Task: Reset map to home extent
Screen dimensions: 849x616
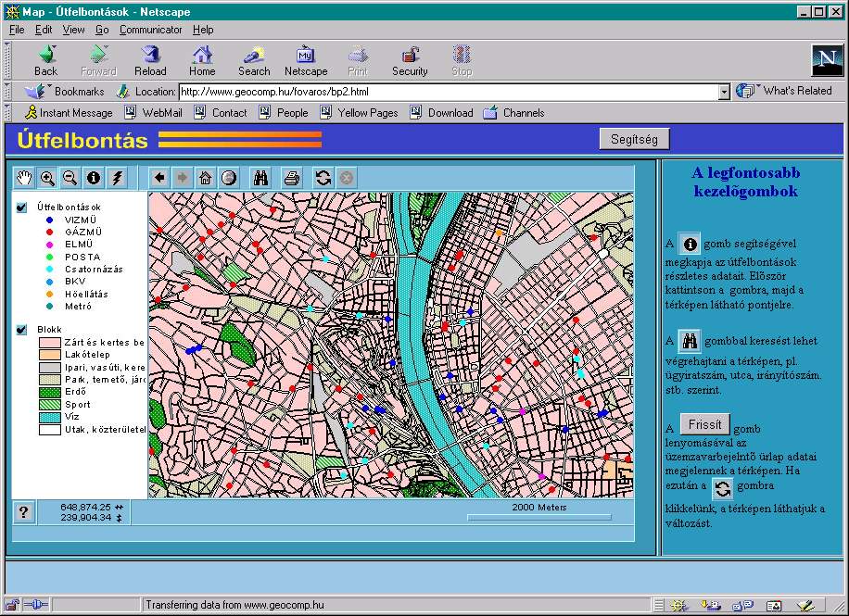Action: [205, 178]
